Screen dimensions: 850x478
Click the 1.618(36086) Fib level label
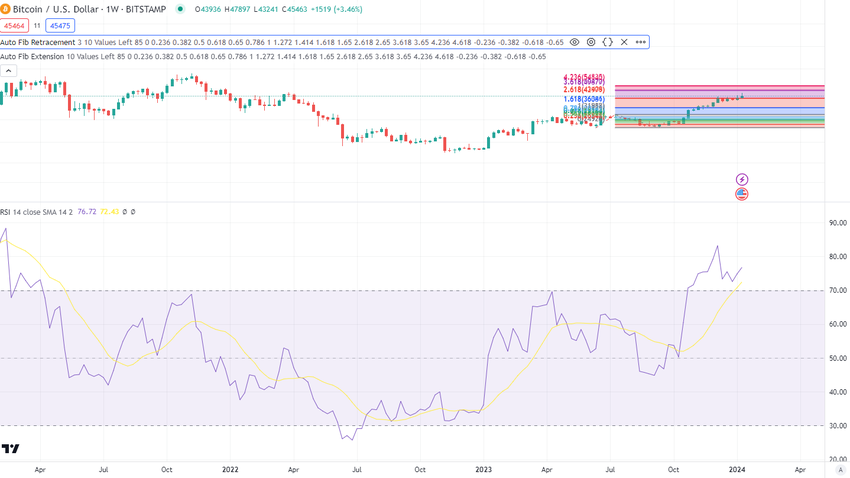click(584, 99)
